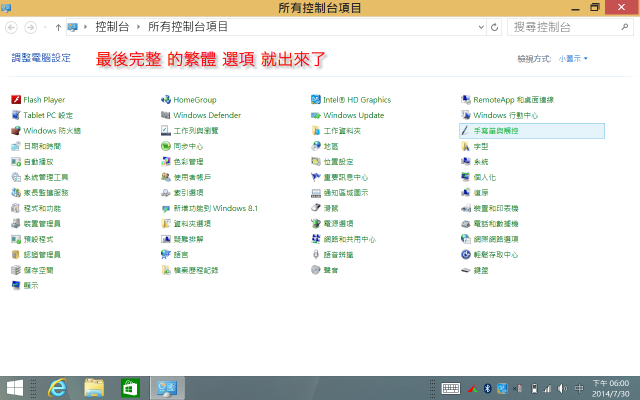Open 個人化
640x400 pixels.
[x=478, y=177]
